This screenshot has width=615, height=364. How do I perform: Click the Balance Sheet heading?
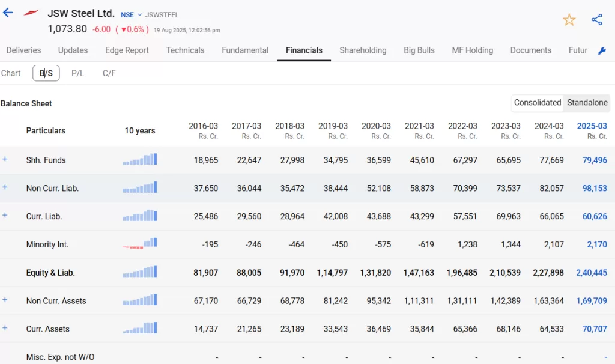(26, 103)
